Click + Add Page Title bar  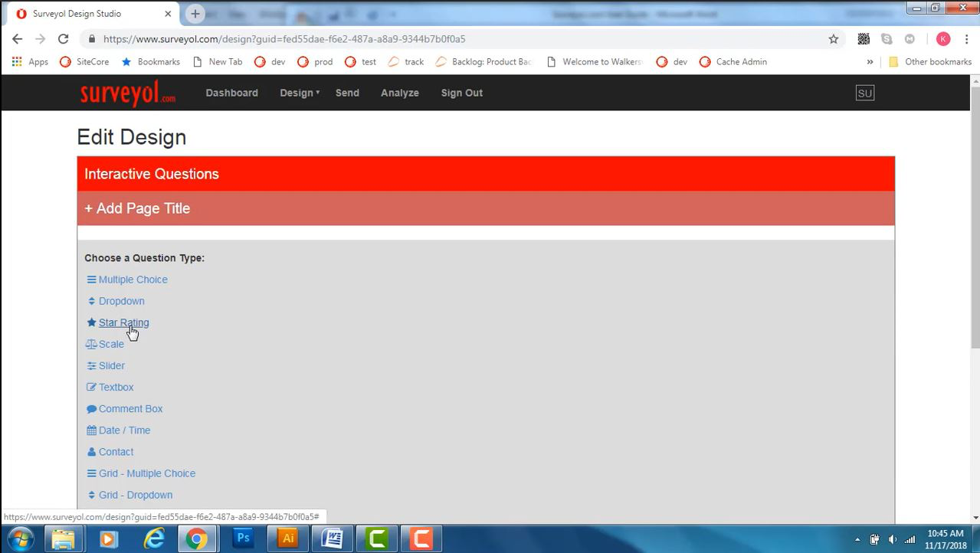coord(486,208)
